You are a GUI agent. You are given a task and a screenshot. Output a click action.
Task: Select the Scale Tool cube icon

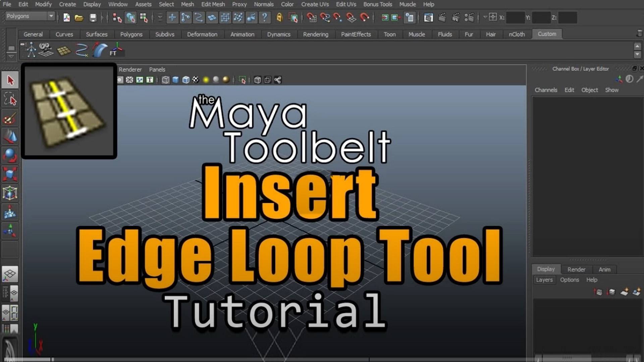click(10, 174)
